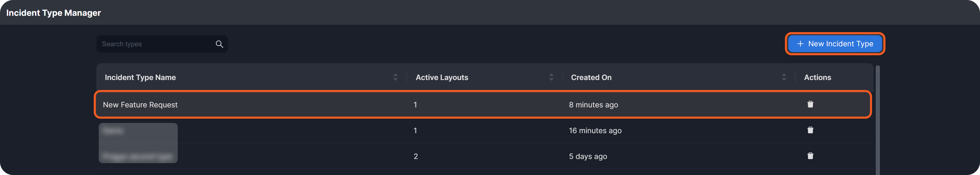Image resolution: width=980 pixels, height=175 pixels.
Task: Click the Created On column header text
Action: click(591, 77)
